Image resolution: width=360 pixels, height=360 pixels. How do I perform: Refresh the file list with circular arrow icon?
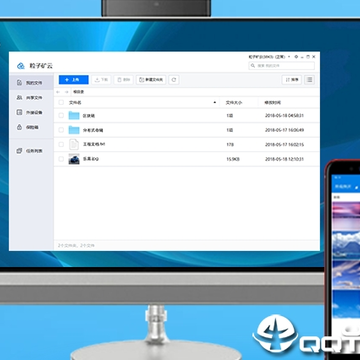(x=174, y=80)
